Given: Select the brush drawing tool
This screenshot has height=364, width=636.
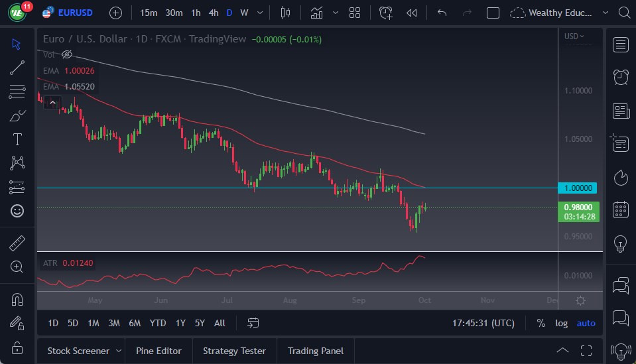Looking at the screenshot, I should click(17, 116).
